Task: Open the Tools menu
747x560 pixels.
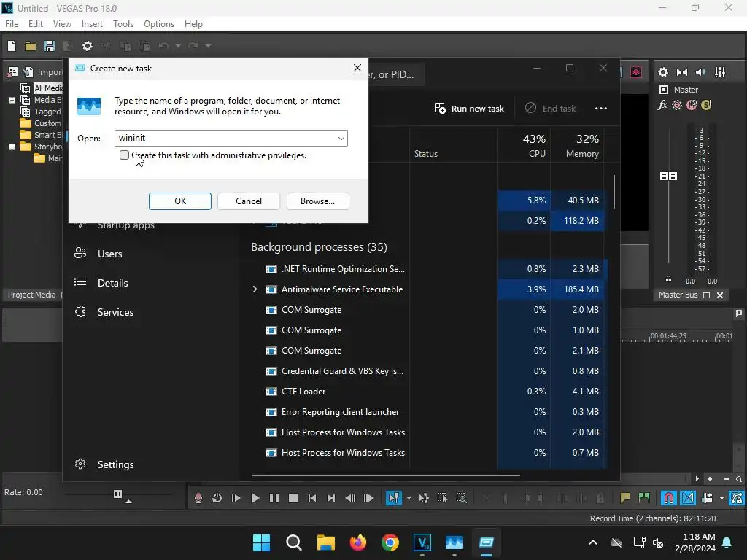Action: [x=123, y=24]
